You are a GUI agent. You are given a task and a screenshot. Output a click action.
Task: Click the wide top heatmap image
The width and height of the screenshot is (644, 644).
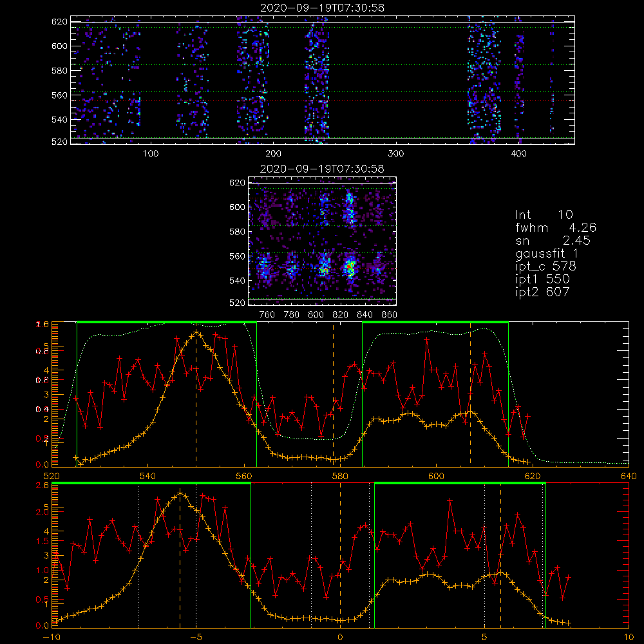[x=323, y=80]
